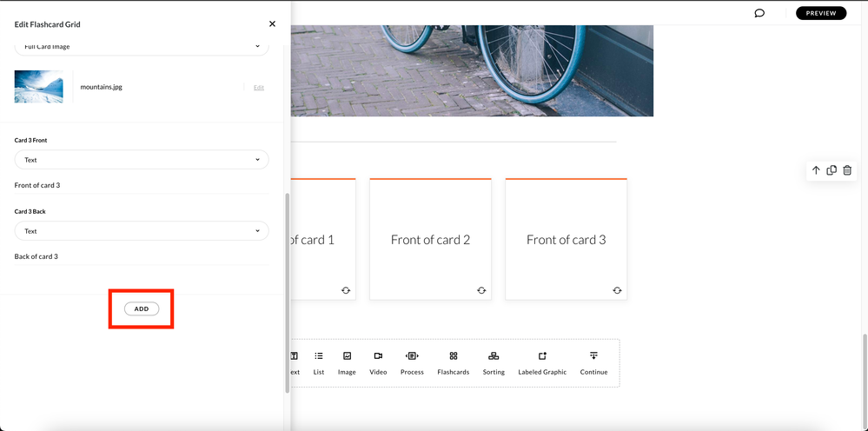Flip card 3 using rotate icon
Viewport: 868px width, 431px height.
pyautogui.click(x=617, y=290)
